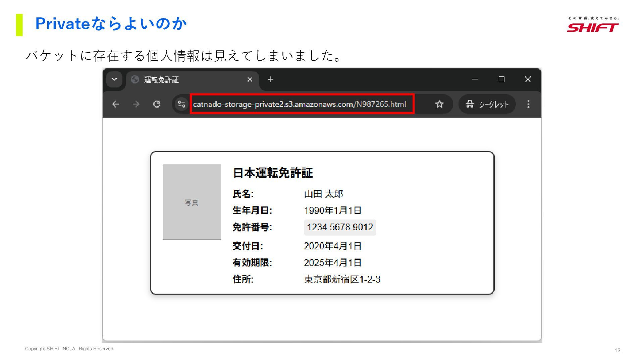Viewport: 644px width, 362px height.
Task: Click the browser forward arrow
Action: [x=136, y=104]
